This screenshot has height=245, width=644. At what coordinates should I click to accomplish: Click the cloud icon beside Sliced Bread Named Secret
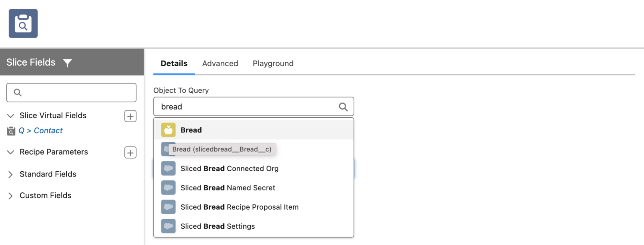click(x=168, y=187)
